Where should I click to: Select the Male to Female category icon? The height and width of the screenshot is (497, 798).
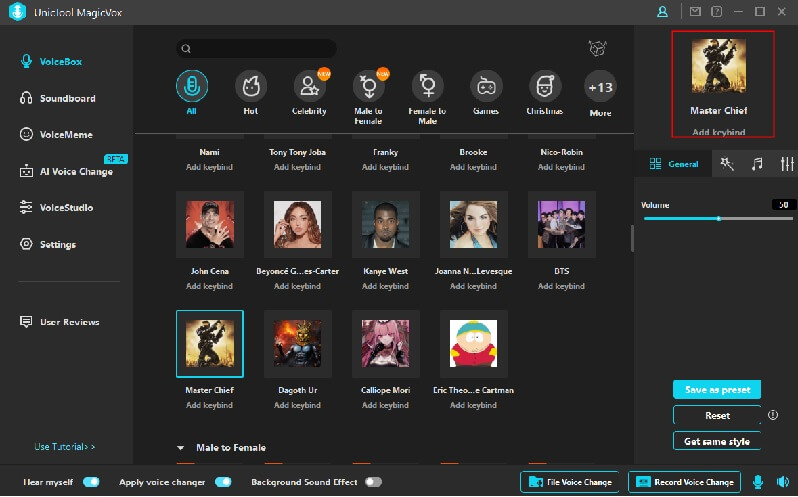(368, 86)
